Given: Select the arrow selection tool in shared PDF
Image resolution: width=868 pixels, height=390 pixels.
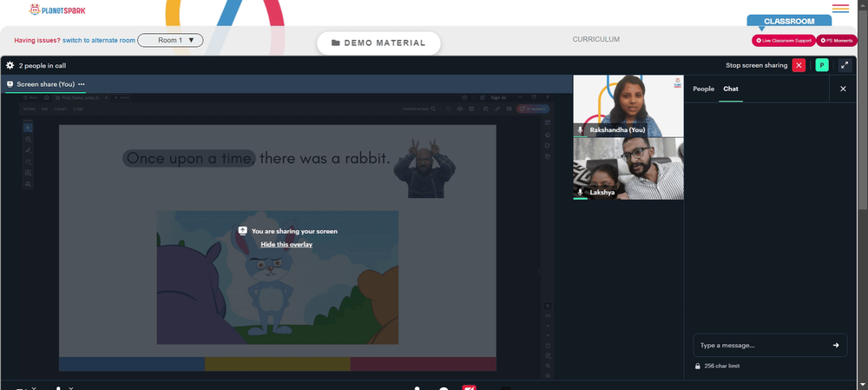Looking at the screenshot, I should [28, 128].
